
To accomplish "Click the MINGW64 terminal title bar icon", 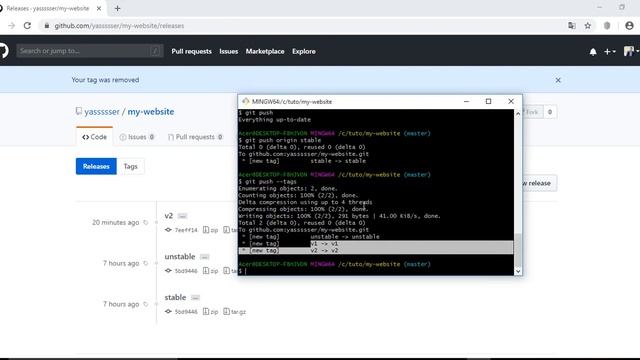I will click(245, 102).
